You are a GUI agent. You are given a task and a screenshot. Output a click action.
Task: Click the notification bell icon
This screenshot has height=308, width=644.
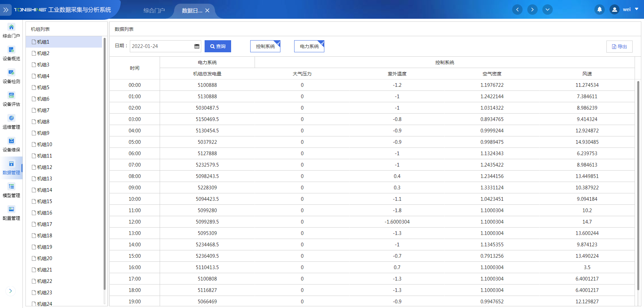point(599,10)
